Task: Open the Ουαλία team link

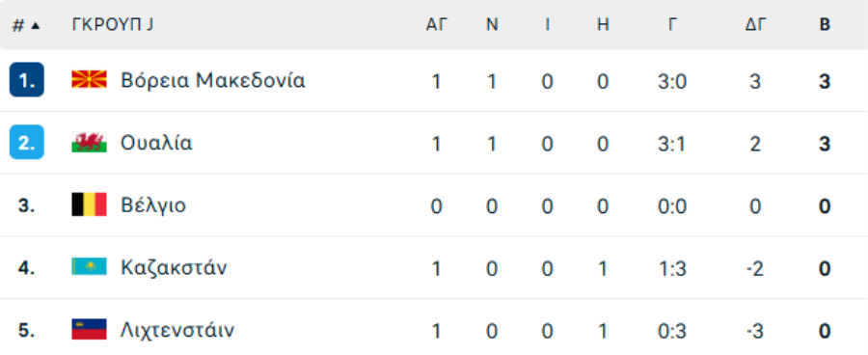Action: point(156,143)
